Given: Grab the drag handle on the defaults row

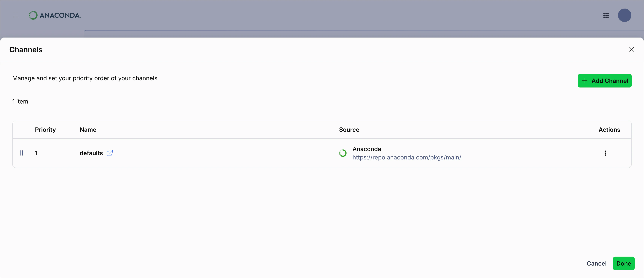Looking at the screenshot, I should (x=22, y=153).
